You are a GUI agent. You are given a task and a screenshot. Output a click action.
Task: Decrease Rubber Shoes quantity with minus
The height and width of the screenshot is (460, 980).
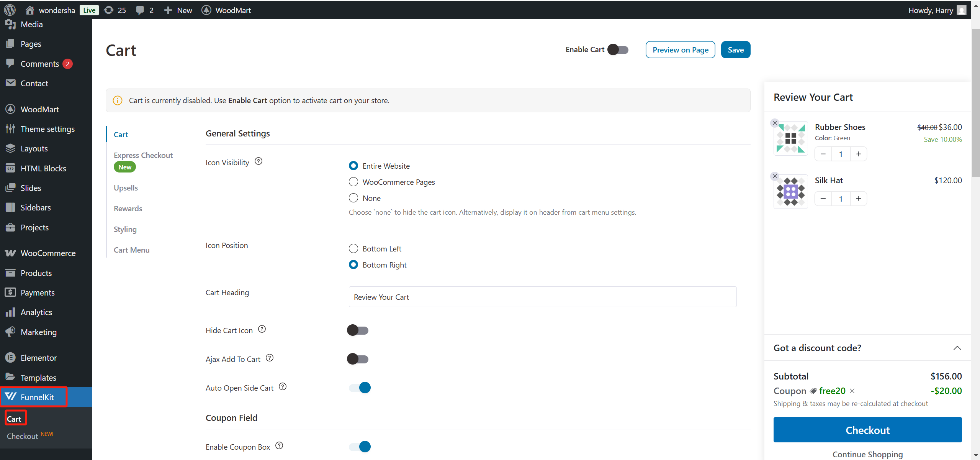pyautogui.click(x=823, y=154)
